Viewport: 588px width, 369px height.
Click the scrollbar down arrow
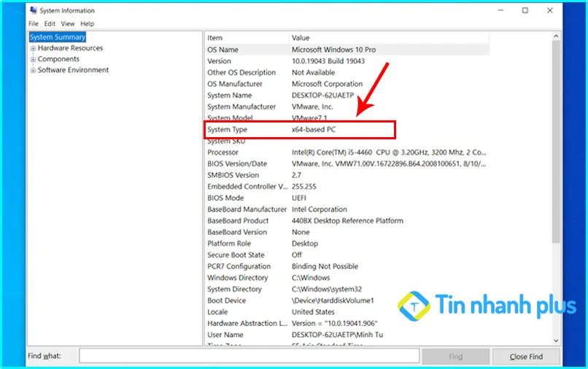556,341
